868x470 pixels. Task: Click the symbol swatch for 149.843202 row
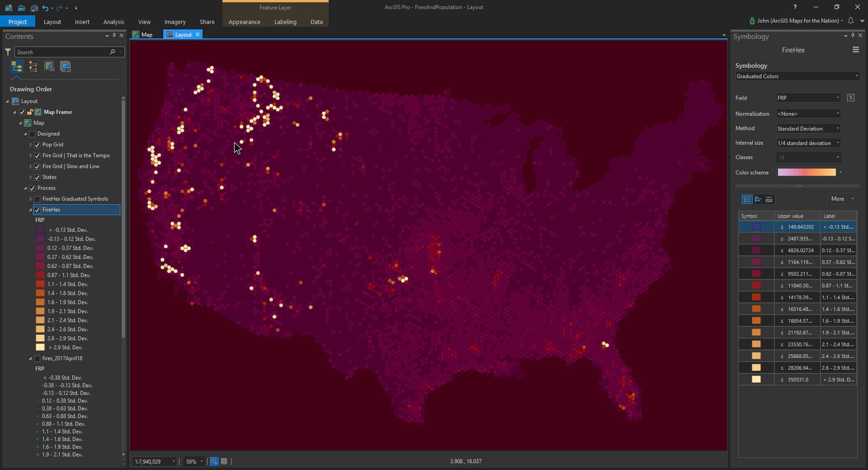pyautogui.click(x=756, y=227)
